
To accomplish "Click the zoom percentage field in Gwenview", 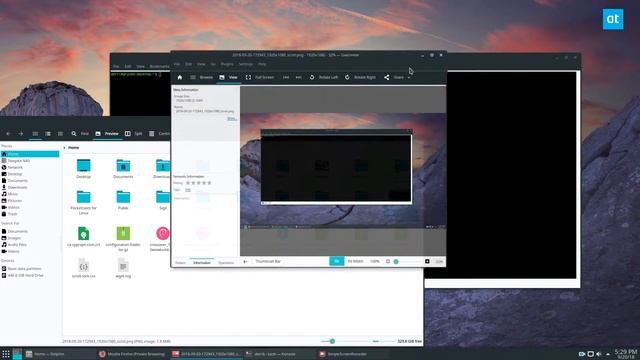I will 439,261.
